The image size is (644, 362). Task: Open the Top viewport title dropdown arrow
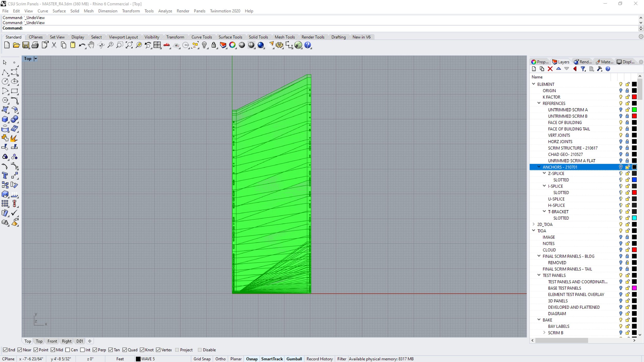pyautogui.click(x=36, y=59)
